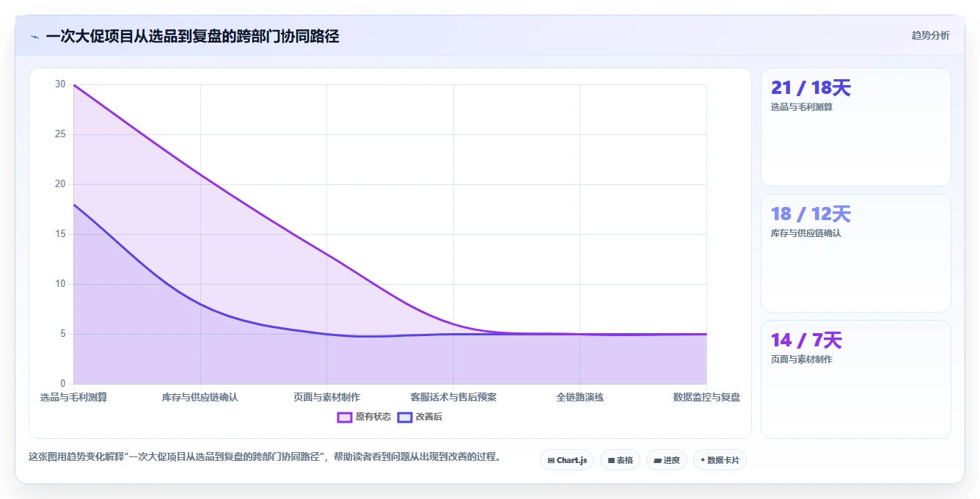Click the lightning icon beside the title

coord(34,37)
